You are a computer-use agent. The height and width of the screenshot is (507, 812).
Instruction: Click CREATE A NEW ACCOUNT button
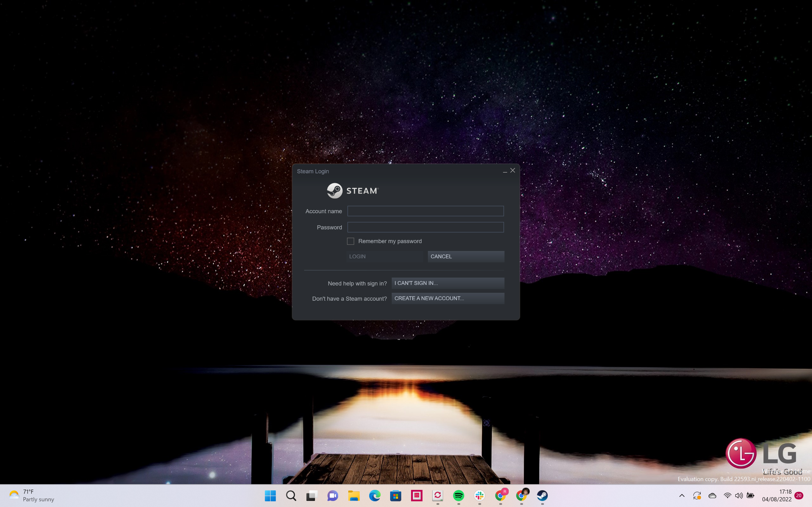click(x=448, y=298)
